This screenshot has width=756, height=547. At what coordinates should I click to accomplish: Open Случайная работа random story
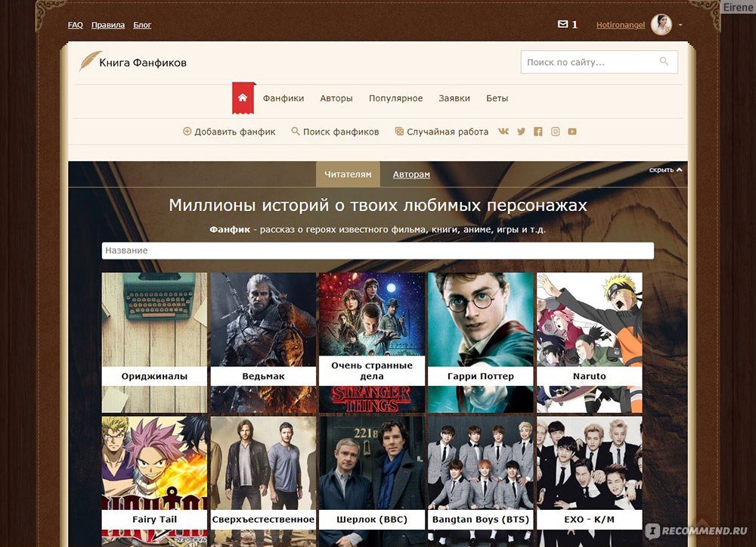(442, 132)
